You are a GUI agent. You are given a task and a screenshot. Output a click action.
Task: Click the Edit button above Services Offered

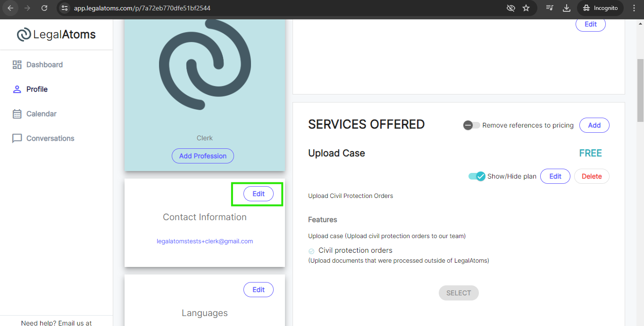click(591, 24)
